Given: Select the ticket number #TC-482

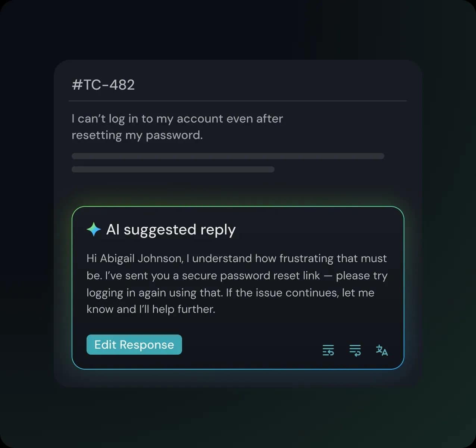Looking at the screenshot, I should click(x=103, y=85).
